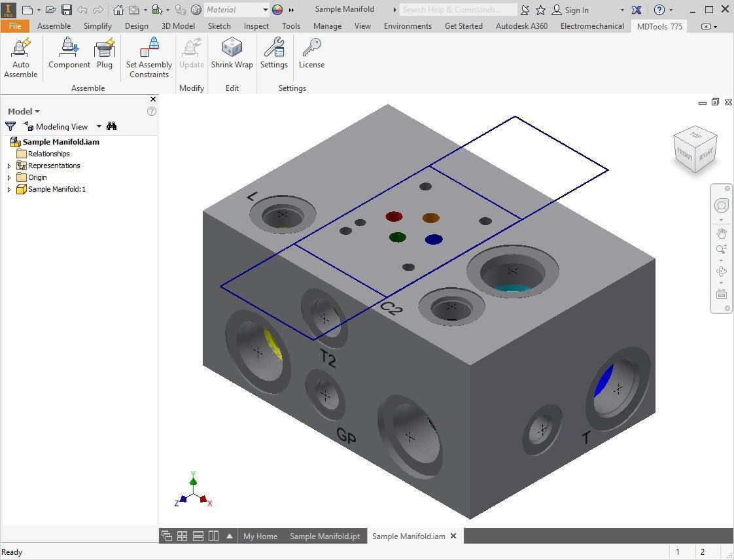Viewport: 734px width, 560px height.
Task: Click the Auto Assemble tool
Action: 21,58
